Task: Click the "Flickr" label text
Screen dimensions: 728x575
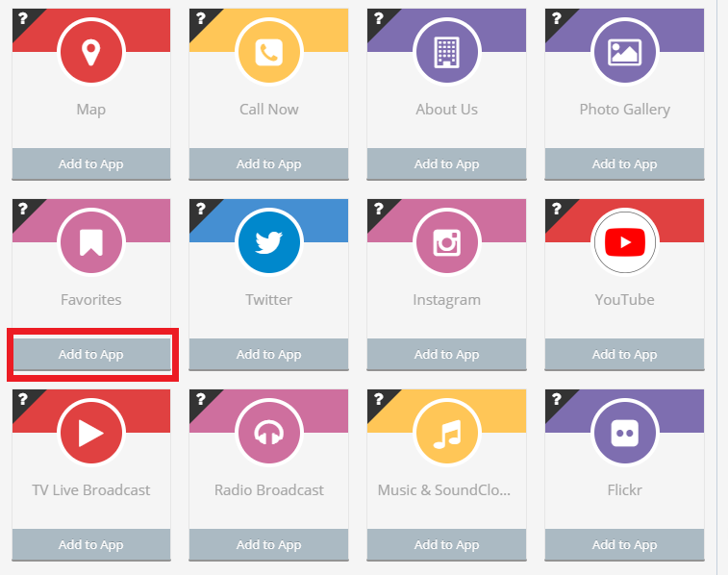Action: tap(624, 490)
